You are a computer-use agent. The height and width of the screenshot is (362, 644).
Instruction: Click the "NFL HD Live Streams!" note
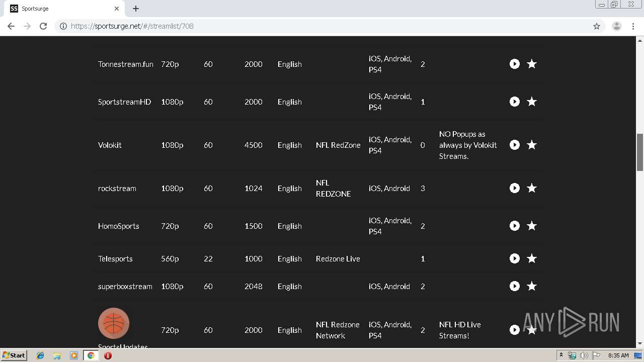[460, 330]
